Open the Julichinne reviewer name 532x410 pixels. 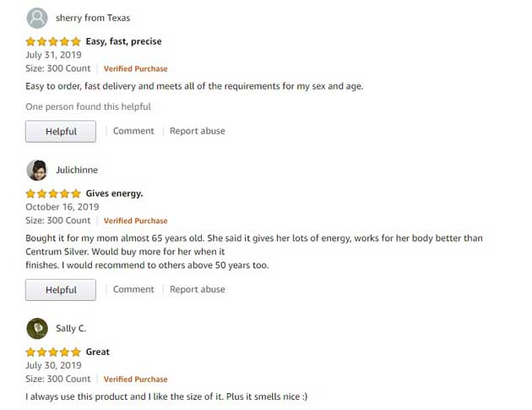pyautogui.click(x=77, y=170)
